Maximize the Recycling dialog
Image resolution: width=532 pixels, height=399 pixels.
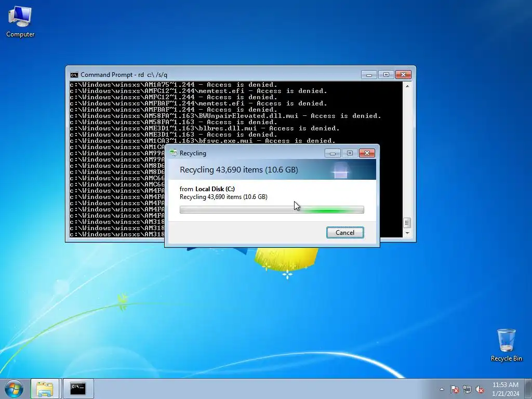coord(350,153)
